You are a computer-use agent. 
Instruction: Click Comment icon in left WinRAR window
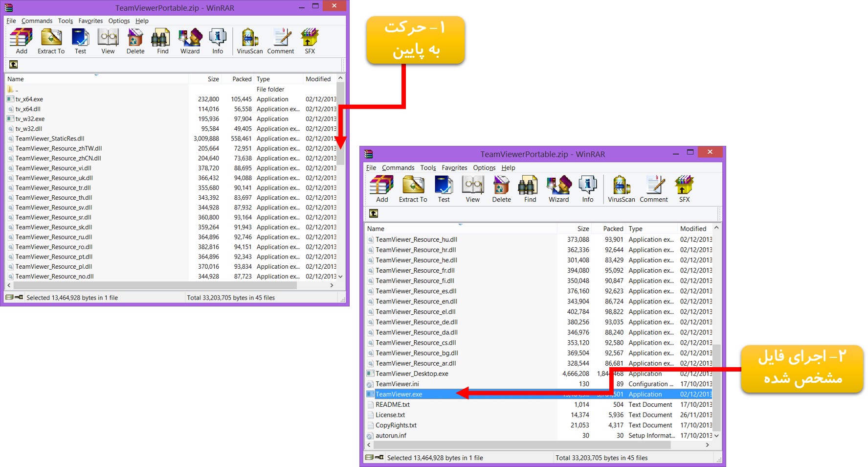(281, 41)
